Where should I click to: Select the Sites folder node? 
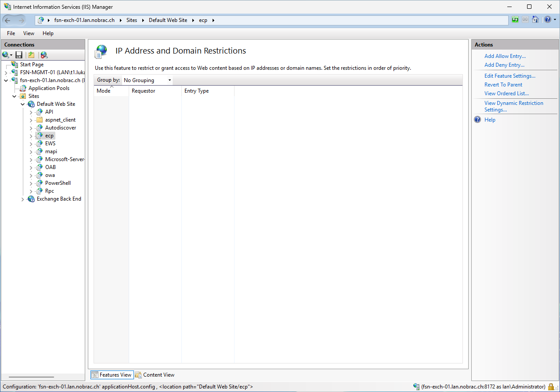(34, 96)
